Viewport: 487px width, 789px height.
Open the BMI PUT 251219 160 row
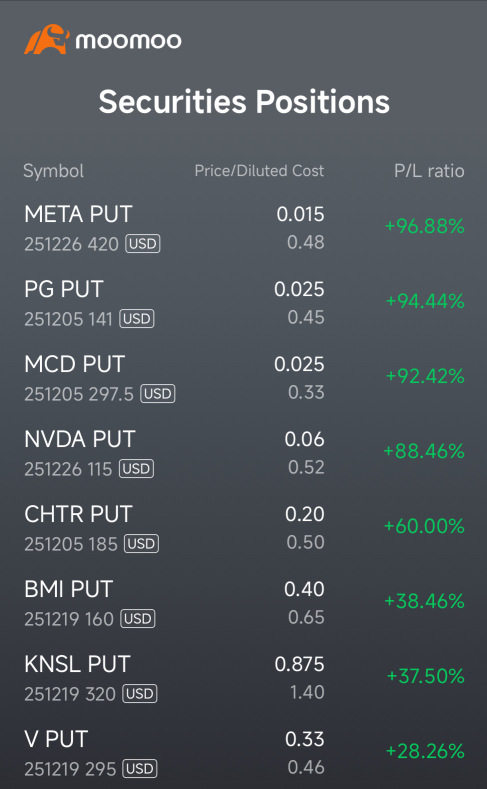coord(244,603)
